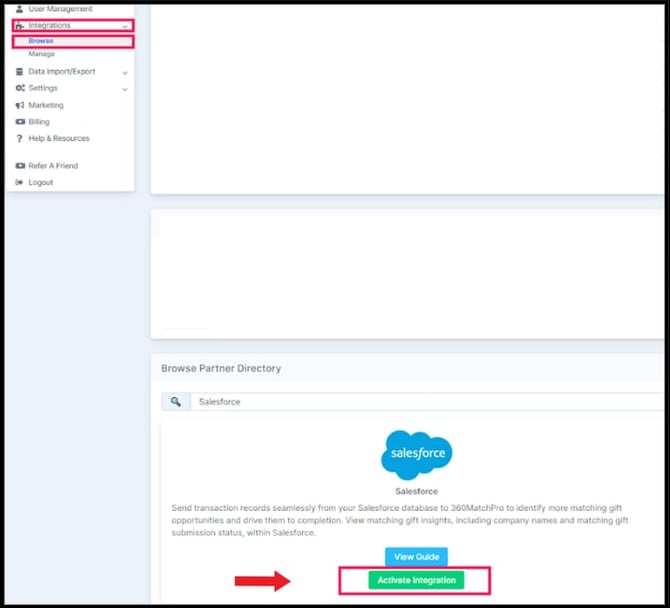Click the Salesforce cloud logo
Screen dimensions: 670x608
(416, 455)
